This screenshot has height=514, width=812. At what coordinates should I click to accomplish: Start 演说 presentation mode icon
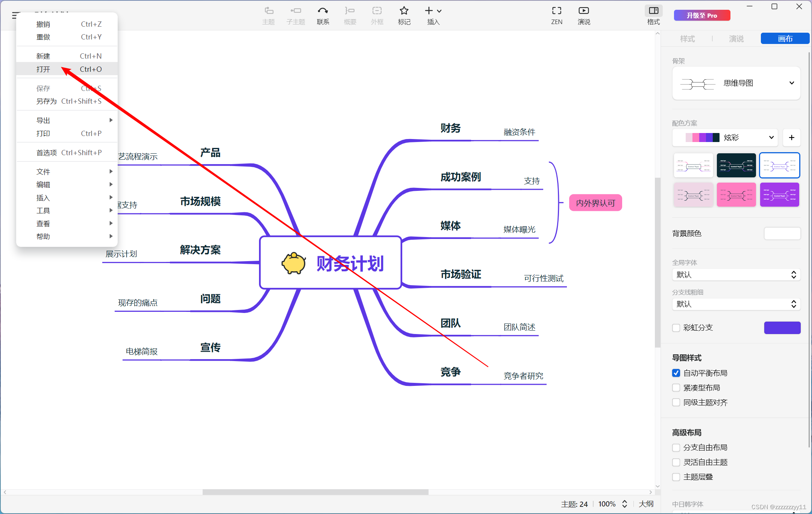pyautogui.click(x=583, y=11)
